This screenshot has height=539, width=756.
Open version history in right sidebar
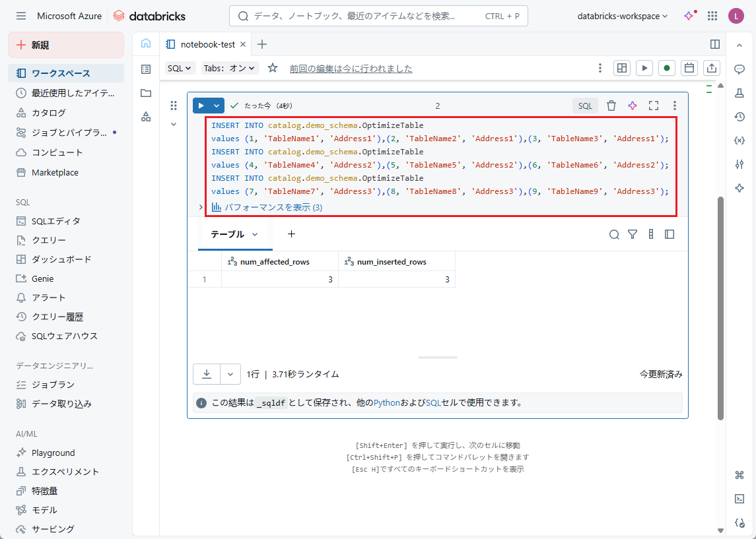(x=739, y=117)
